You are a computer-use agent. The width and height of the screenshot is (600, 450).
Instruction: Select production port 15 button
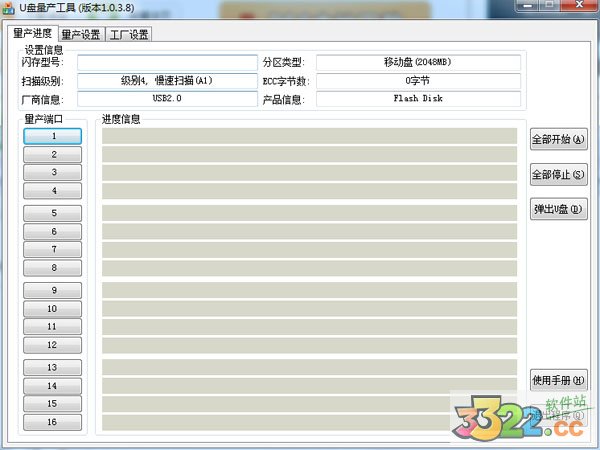(52, 404)
